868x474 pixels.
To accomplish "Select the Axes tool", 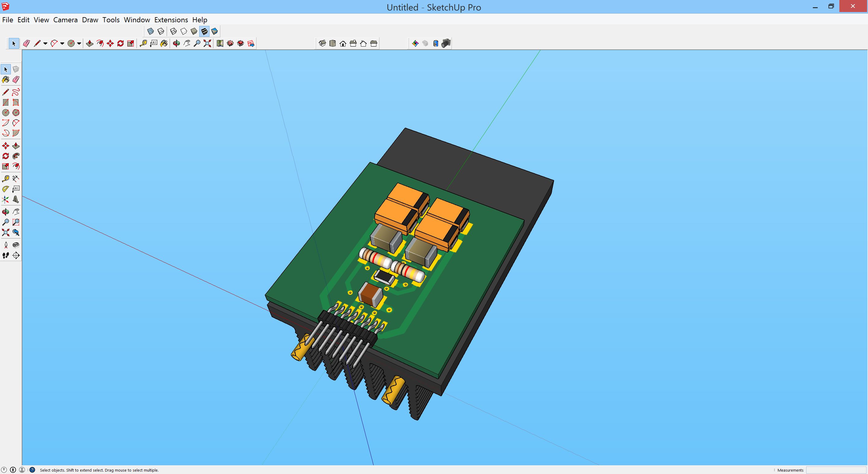I will (6, 200).
